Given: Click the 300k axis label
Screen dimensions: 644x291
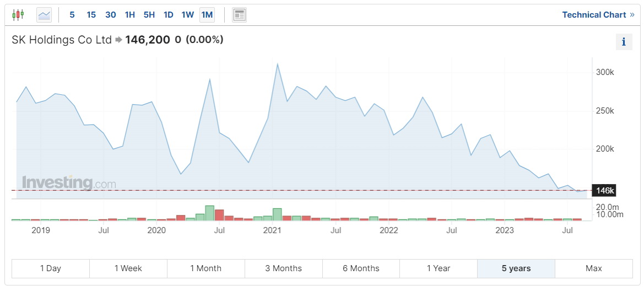Looking at the screenshot, I should tap(605, 72).
